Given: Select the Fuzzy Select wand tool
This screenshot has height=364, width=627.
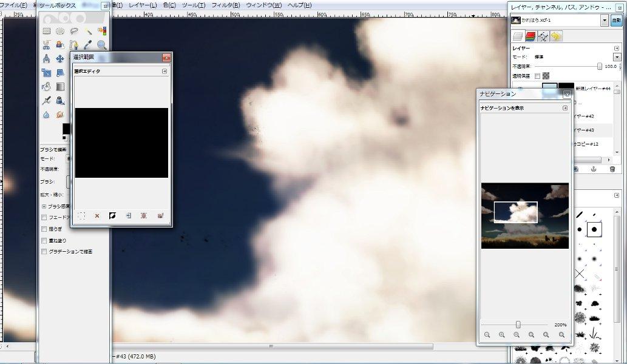Looking at the screenshot, I should pyautogui.click(x=88, y=31).
